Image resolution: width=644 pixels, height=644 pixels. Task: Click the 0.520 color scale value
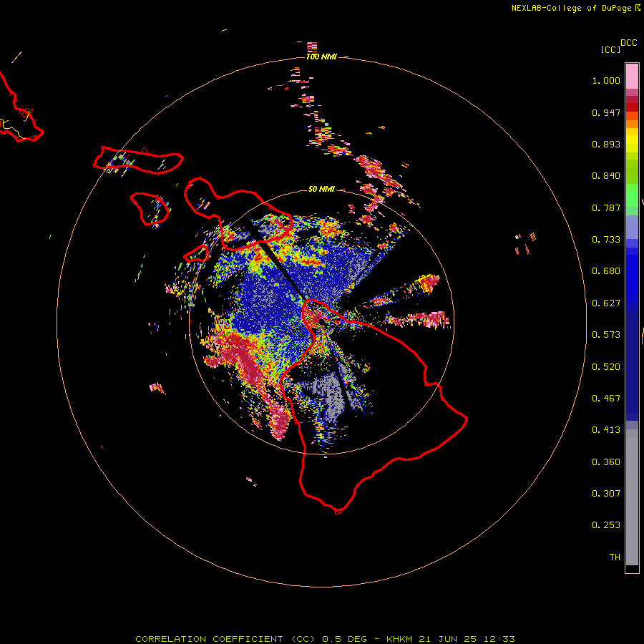point(606,367)
